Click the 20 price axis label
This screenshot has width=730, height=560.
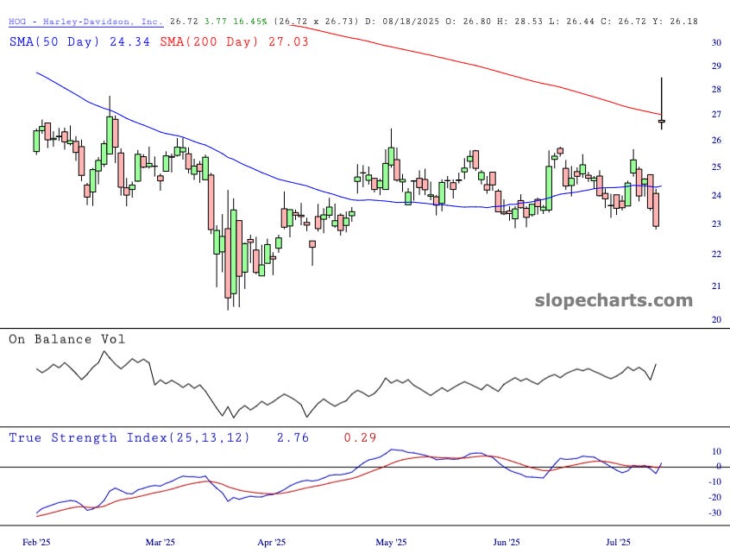click(716, 319)
